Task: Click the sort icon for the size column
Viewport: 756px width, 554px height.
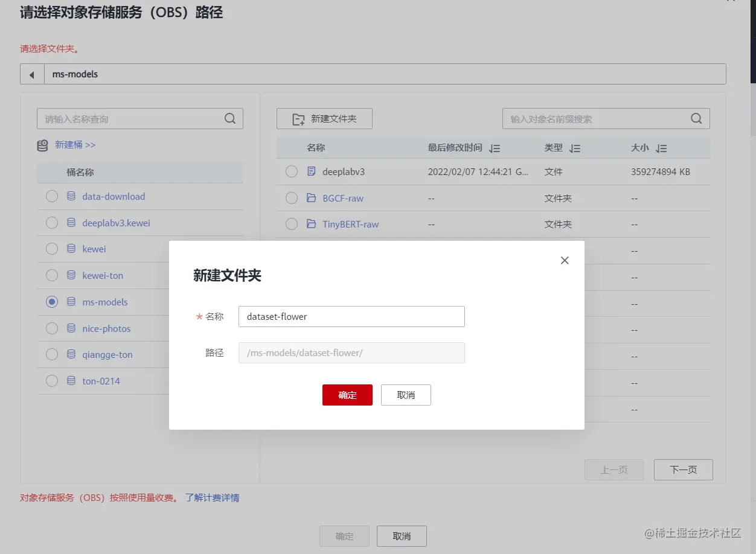Action: [661, 148]
